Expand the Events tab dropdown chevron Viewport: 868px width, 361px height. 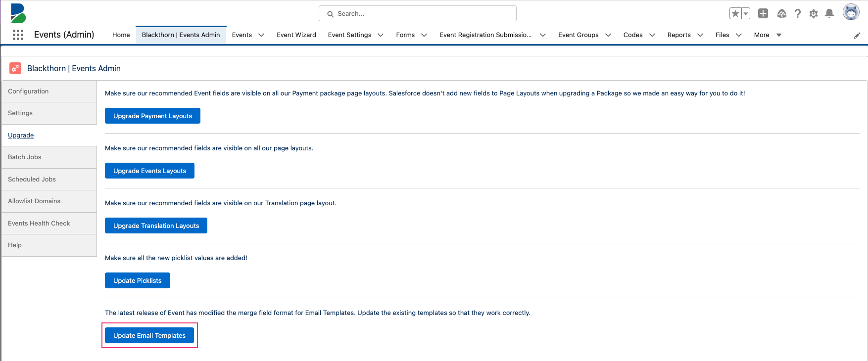pyautogui.click(x=261, y=35)
